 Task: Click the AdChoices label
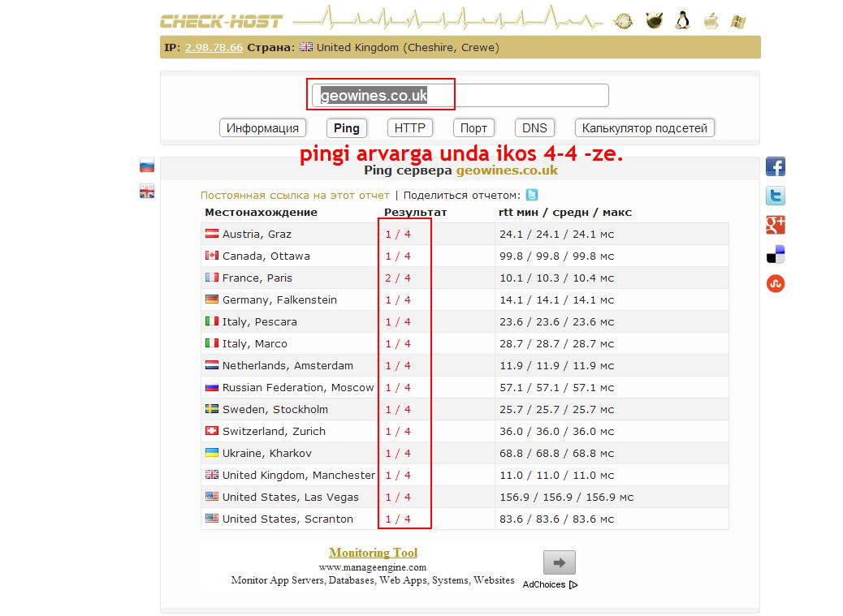pyautogui.click(x=544, y=585)
